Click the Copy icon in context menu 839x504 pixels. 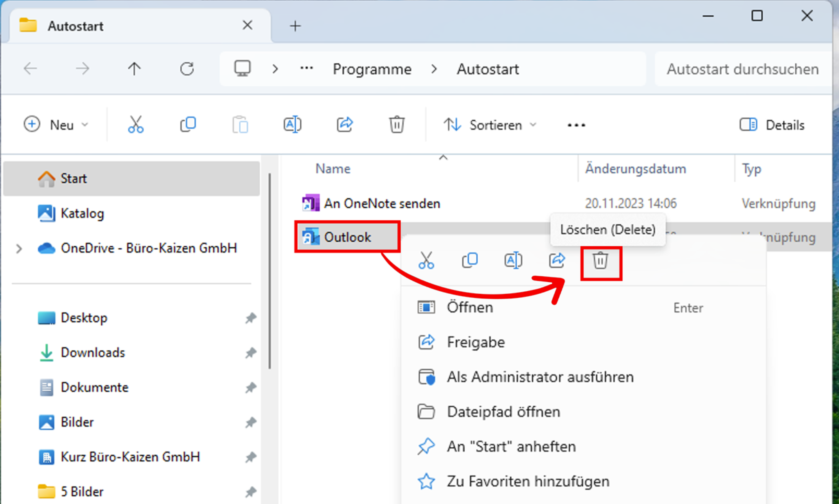[470, 261]
